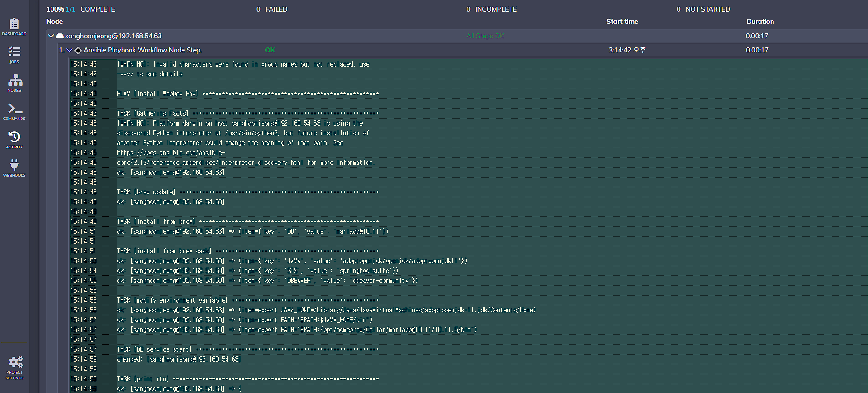Viewport: 868px width, 393px height.
Task: Click the node server icon beside sanghoonjeong
Action: [x=60, y=36]
